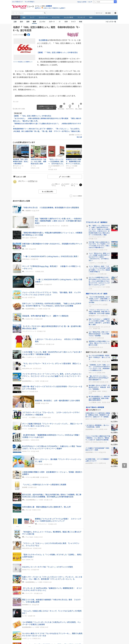
Task: Open the ヘルプ link in header
Action: click(x=90, y=2)
